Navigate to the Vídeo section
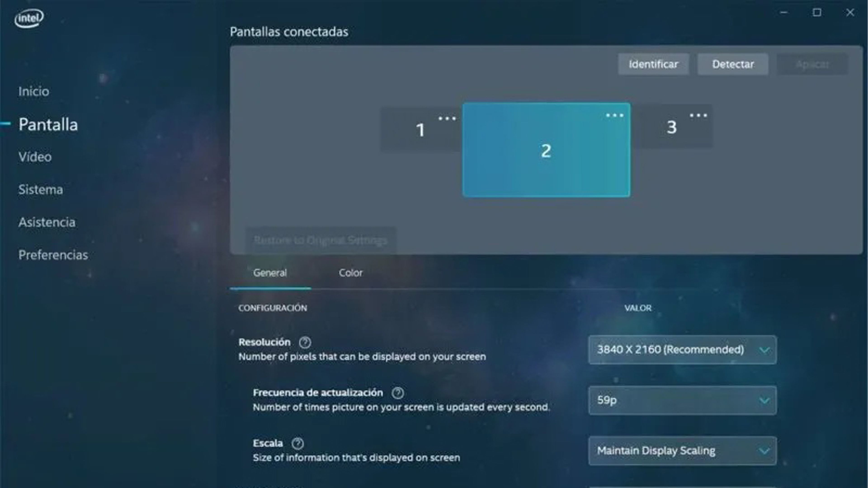 pyautogui.click(x=34, y=156)
